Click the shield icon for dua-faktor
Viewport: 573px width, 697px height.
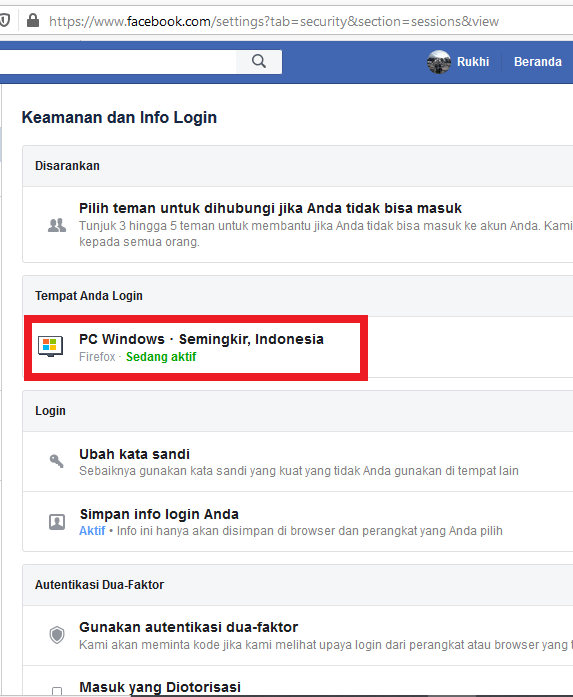point(57,635)
